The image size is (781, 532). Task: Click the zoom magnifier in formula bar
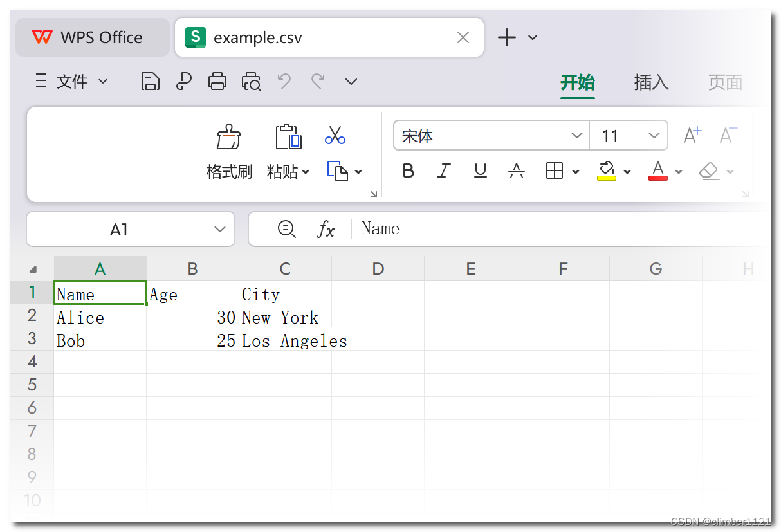click(286, 229)
